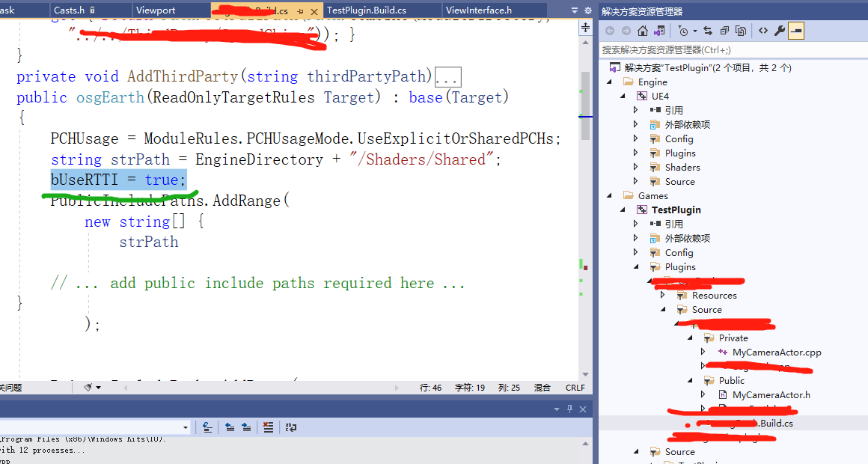Viewport: 868px width, 464px height.
Task: Open code cleanup dropdown arrow
Action: coord(99,388)
